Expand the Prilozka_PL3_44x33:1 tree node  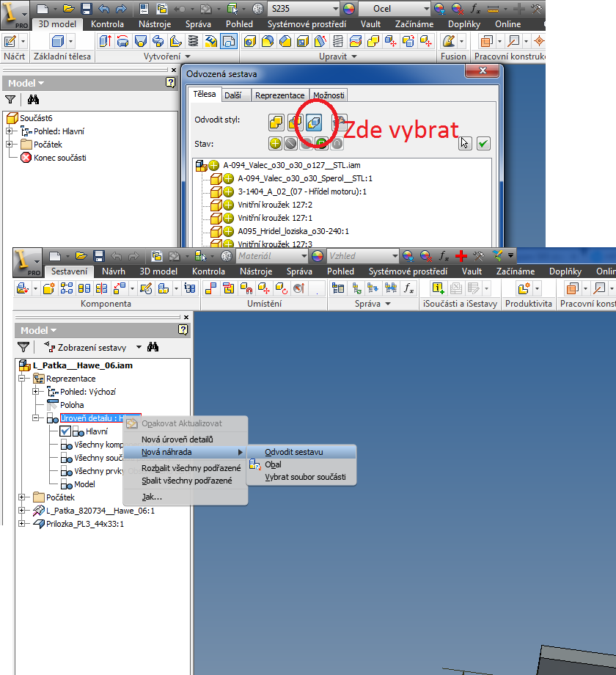pyautogui.click(x=21, y=524)
